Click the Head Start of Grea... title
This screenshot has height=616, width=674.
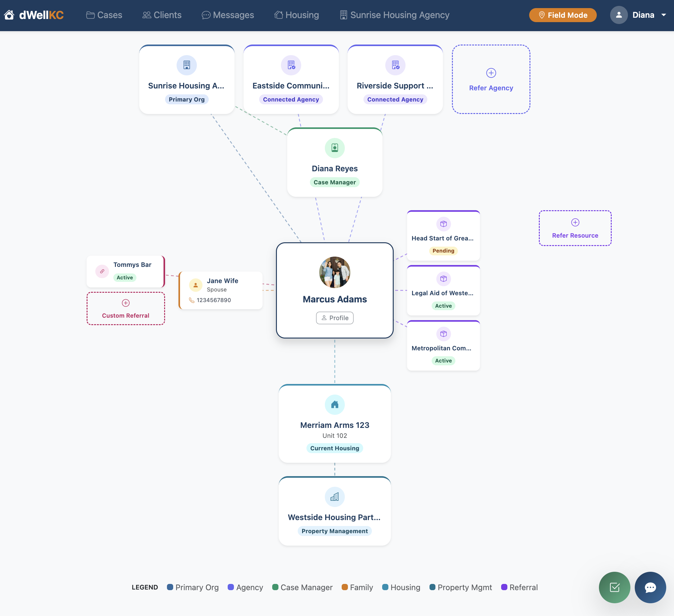pos(442,238)
